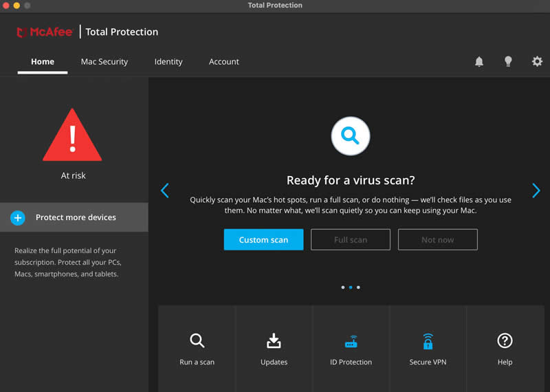Switch to the Home tab
This screenshot has height=392, width=550.
43,62
